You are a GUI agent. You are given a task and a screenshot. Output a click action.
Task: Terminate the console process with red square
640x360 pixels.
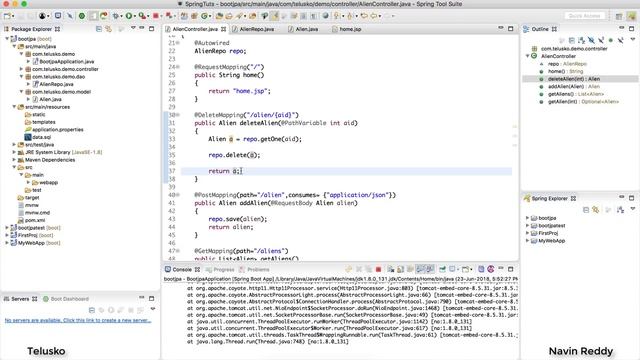click(378, 269)
